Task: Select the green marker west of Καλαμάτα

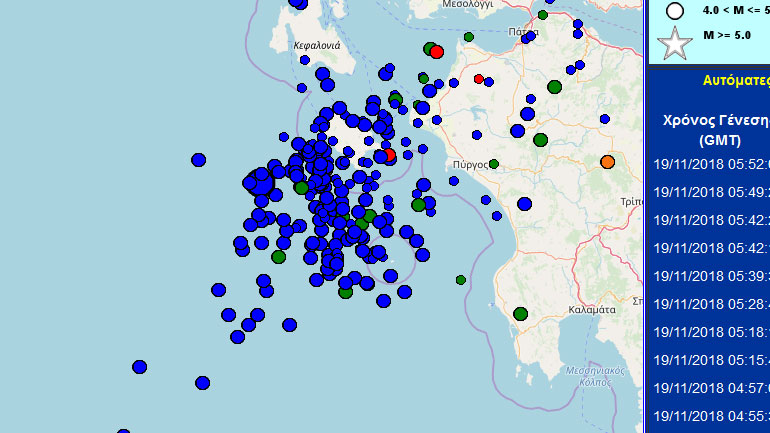Action: pos(520,314)
